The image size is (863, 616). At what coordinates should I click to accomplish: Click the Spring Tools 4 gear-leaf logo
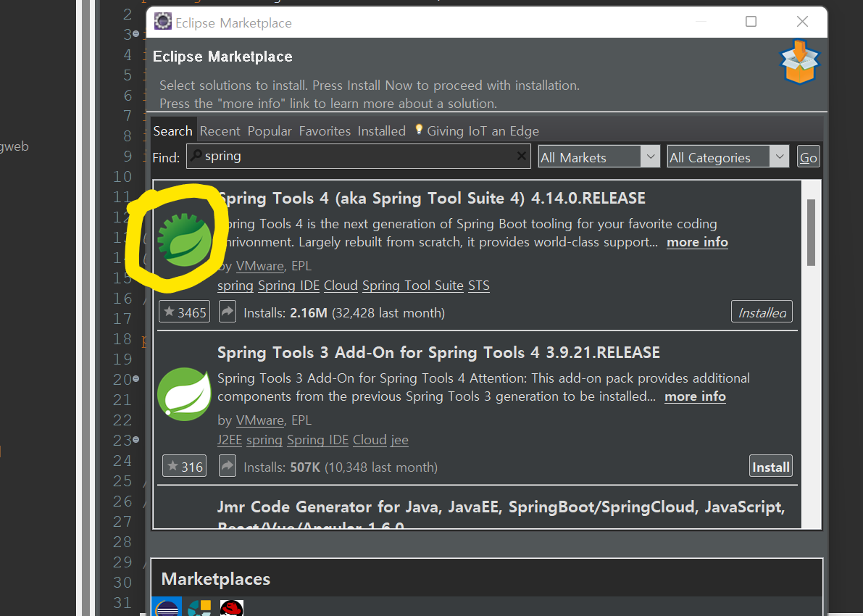point(184,240)
